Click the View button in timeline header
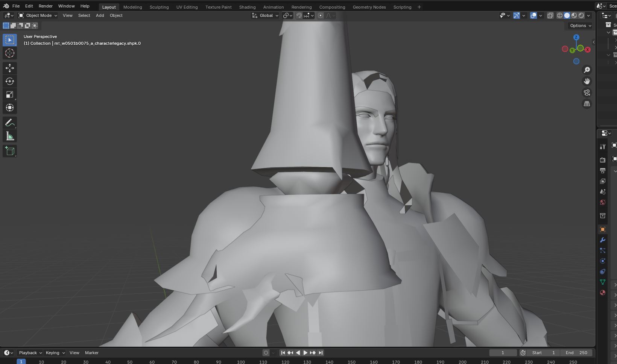This screenshot has width=617, height=364. point(74,353)
